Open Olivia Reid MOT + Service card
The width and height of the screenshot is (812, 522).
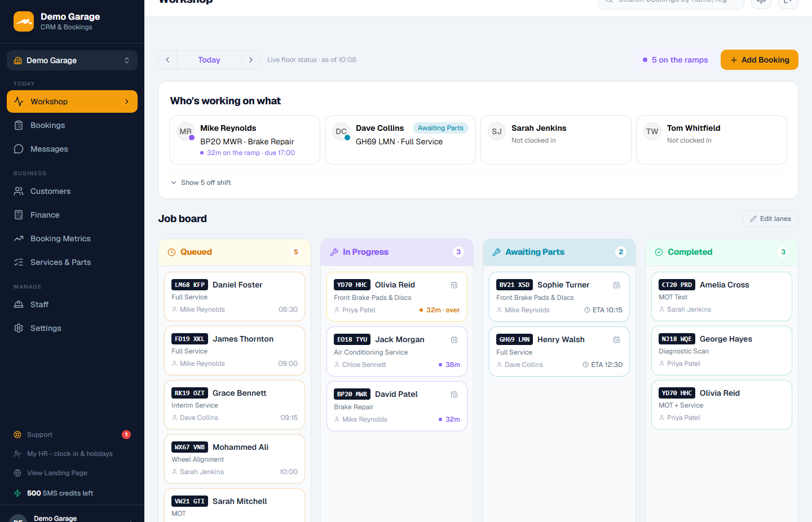(722, 405)
